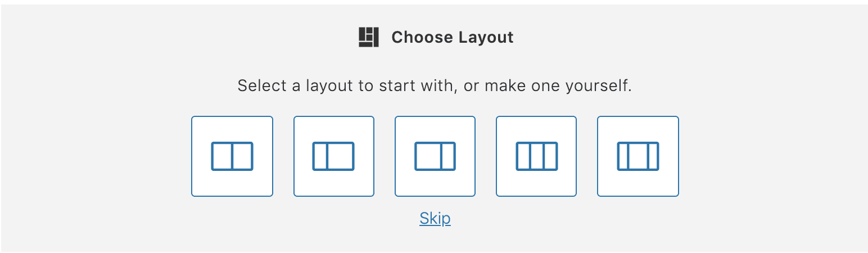
Task: Choose the middle layout tile with right sidebar
Action: coord(435,156)
